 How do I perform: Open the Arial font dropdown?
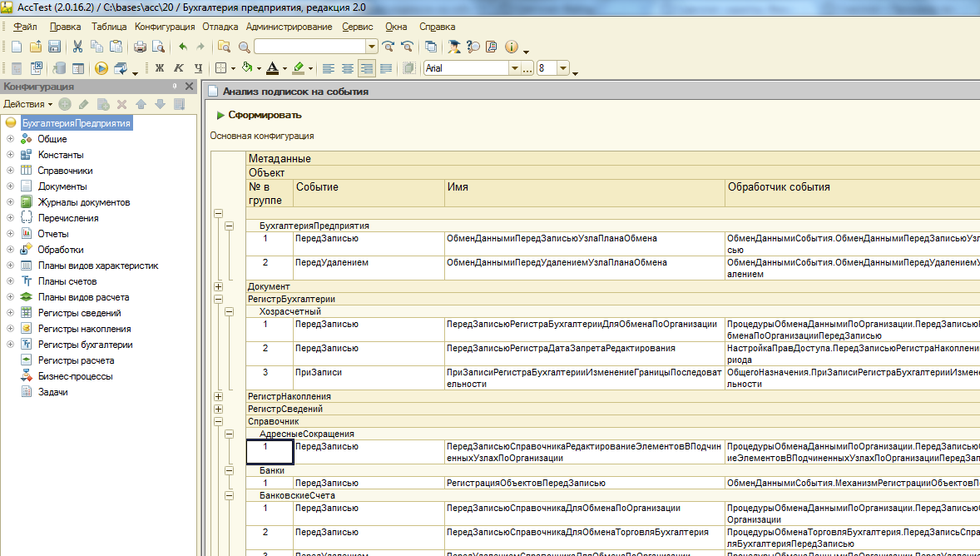coord(515,68)
